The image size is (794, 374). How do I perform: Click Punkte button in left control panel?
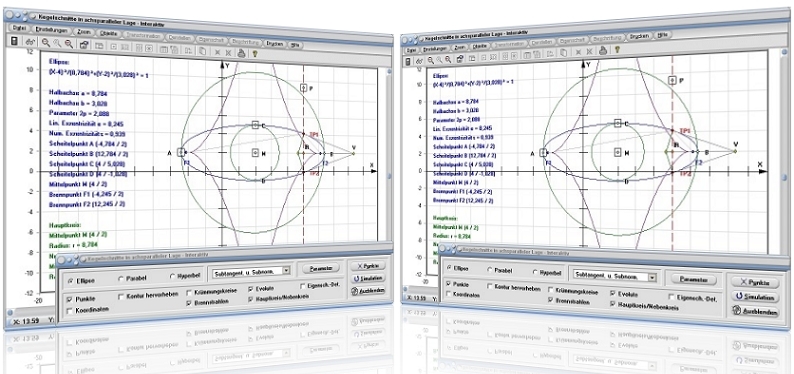368,266
